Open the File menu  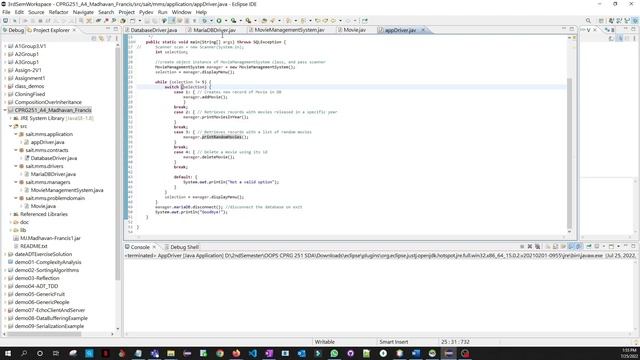6,12
